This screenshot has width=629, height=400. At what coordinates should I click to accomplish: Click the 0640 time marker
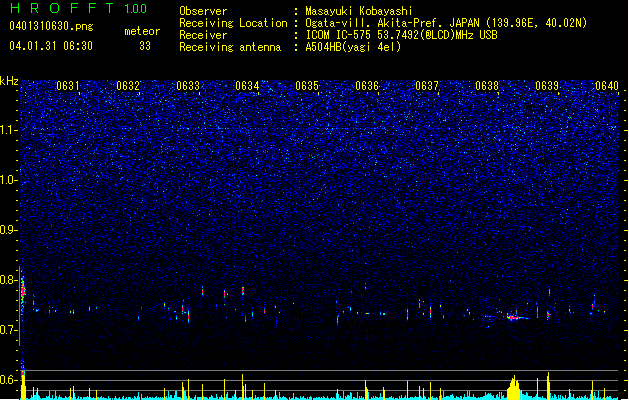tap(607, 86)
